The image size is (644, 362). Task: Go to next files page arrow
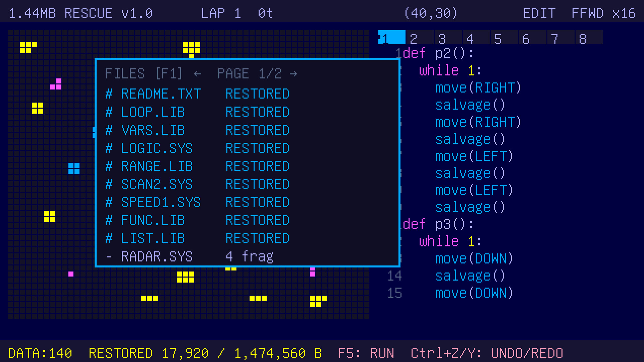coord(293,74)
